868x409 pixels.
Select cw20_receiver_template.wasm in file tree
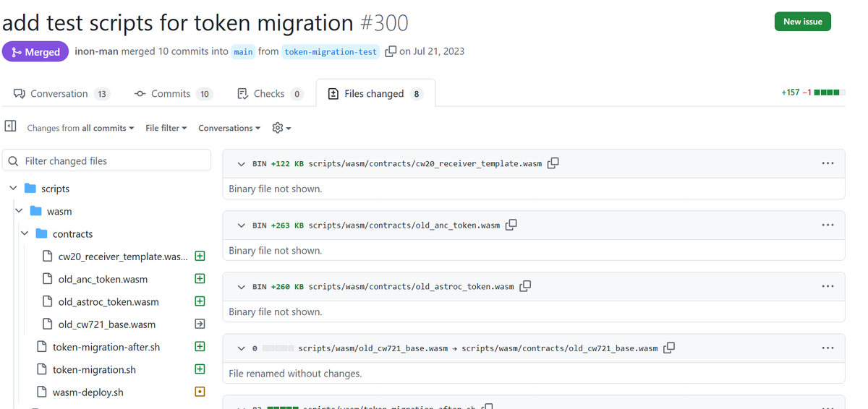(123, 256)
